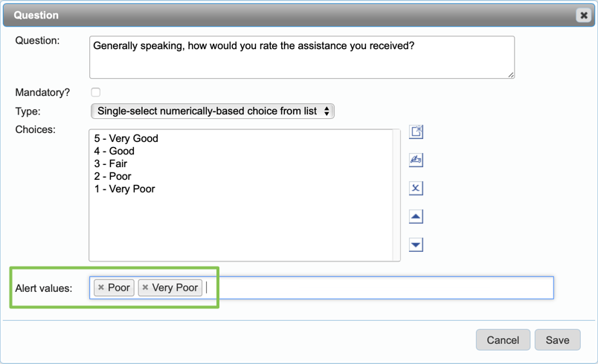Open the question Type dropdown
The width and height of the screenshot is (598, 364).
212,111
